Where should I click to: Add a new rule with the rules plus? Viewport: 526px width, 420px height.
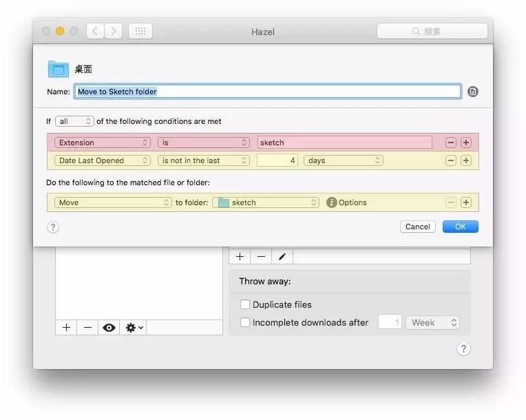click(x=240, y=257)
